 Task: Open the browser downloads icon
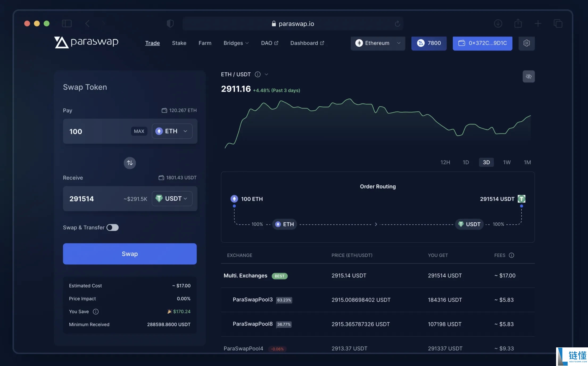498,24
